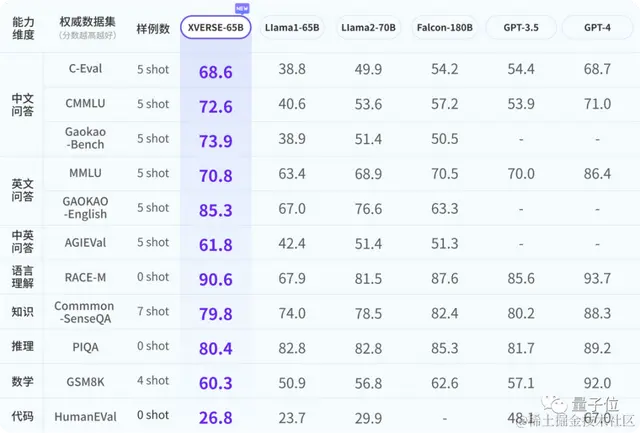640x433 pixels.
Task: Click the GSM8K dataset name
Action: (x=85, y=382)
